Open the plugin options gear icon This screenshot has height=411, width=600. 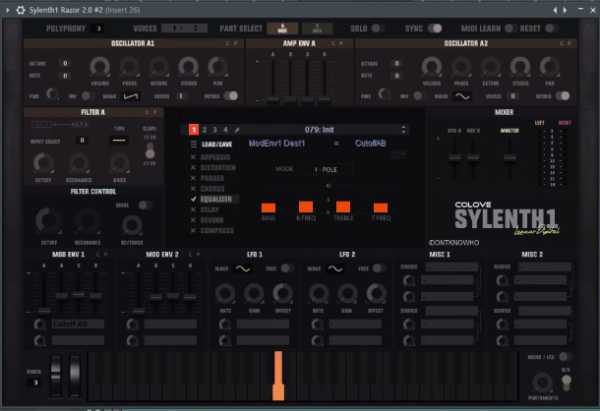(x=21, y=10)
